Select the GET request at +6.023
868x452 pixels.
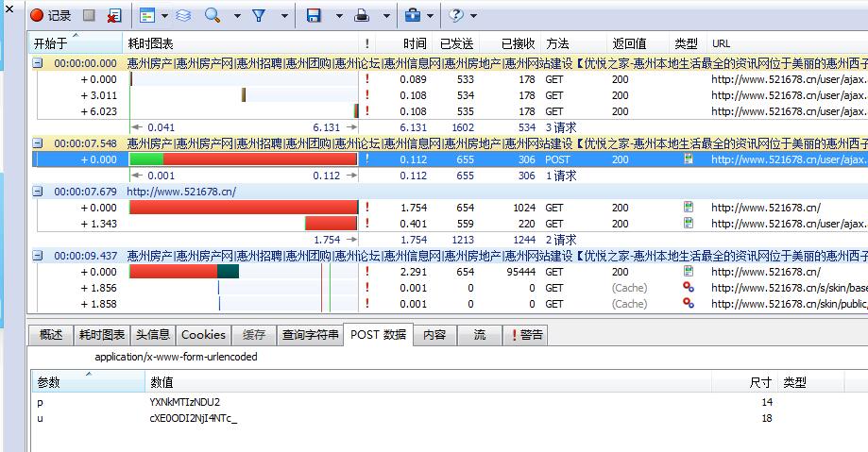coord(452,111)
